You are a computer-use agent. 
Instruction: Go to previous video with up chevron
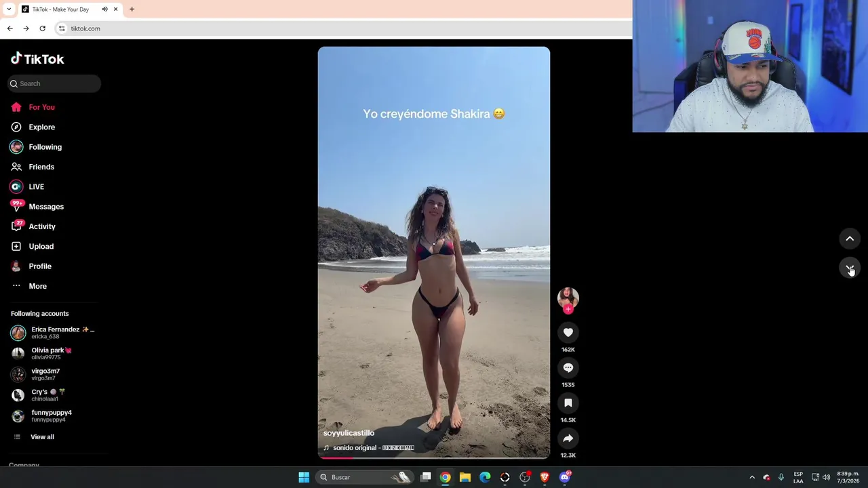pyautogui.click(x=850, y=239)
